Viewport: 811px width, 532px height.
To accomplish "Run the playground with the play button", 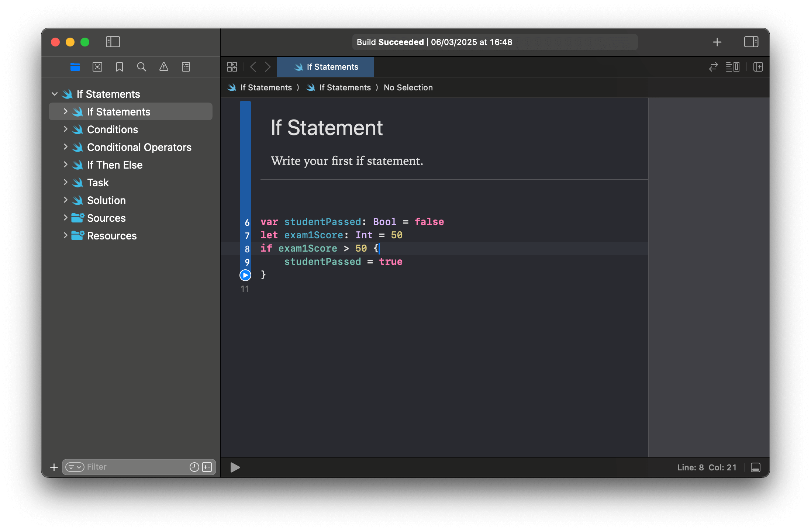I will pyautogui.click(x=235, y=467).
